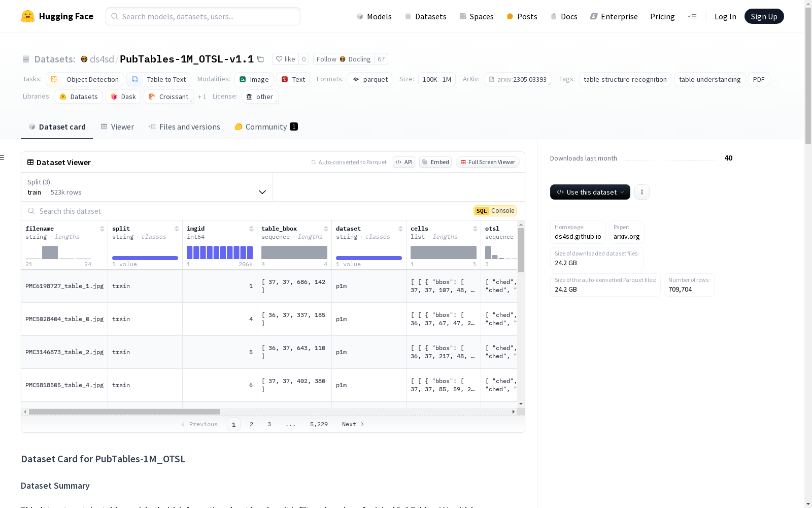Jump to page 2 of the viewer
This screenshot has height=508, width=812.
pyautogui.click(x=251, y=424)
